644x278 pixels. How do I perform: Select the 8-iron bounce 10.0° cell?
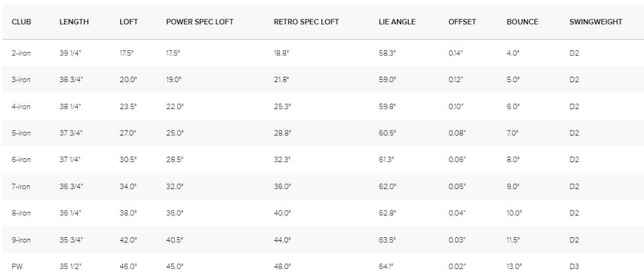(x=514, y=213)
